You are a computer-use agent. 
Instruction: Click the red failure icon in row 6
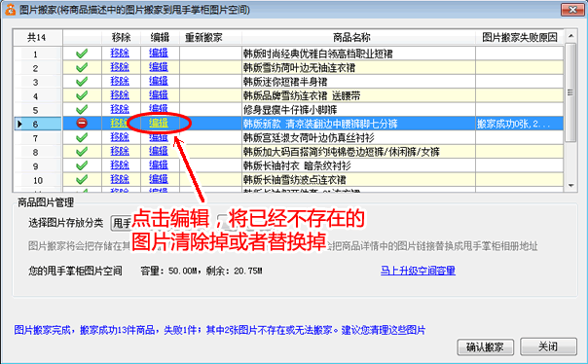(x=82, y=123)
